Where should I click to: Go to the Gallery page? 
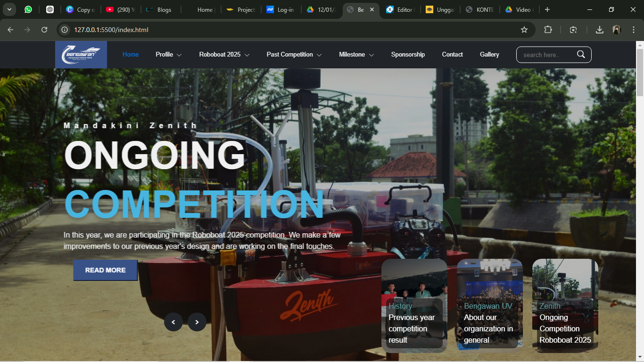(489, 55)
